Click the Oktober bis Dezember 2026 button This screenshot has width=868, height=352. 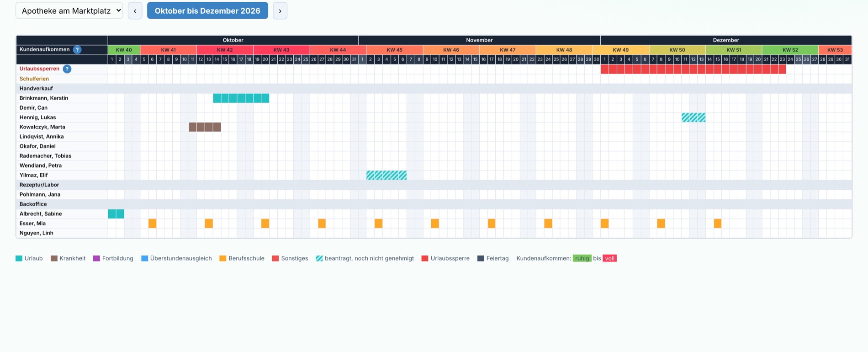pos(207,11)
